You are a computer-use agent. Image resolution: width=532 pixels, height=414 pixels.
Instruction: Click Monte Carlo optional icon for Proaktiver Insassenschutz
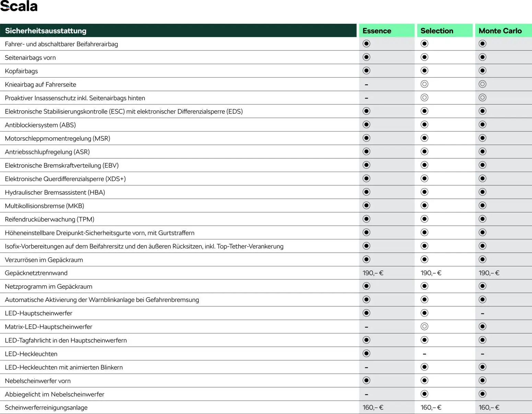pyautogui.click(x=482, y=98)
